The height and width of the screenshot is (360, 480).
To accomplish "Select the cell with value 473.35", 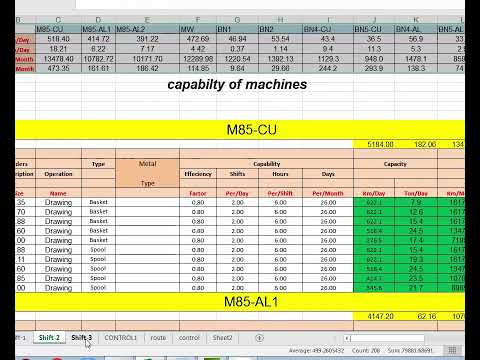I will click(58, 68).
